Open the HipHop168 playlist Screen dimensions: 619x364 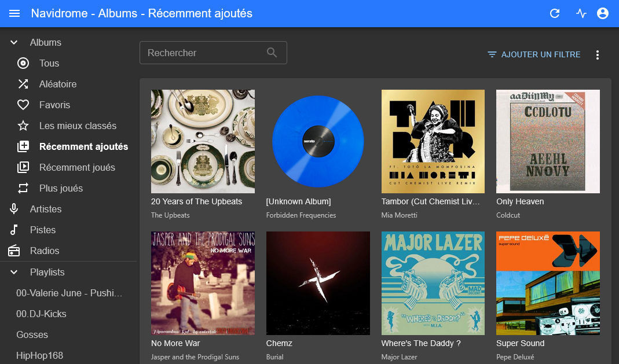[39, 355]
